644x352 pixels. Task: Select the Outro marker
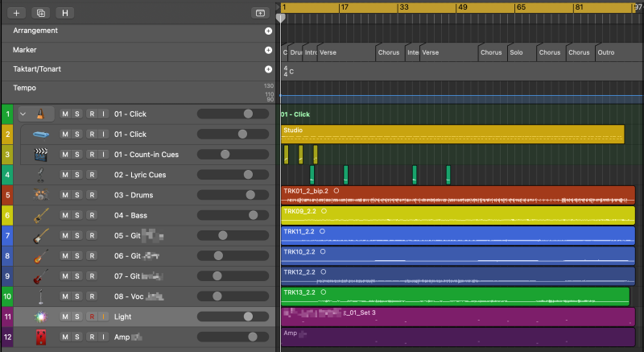point(609,53)
